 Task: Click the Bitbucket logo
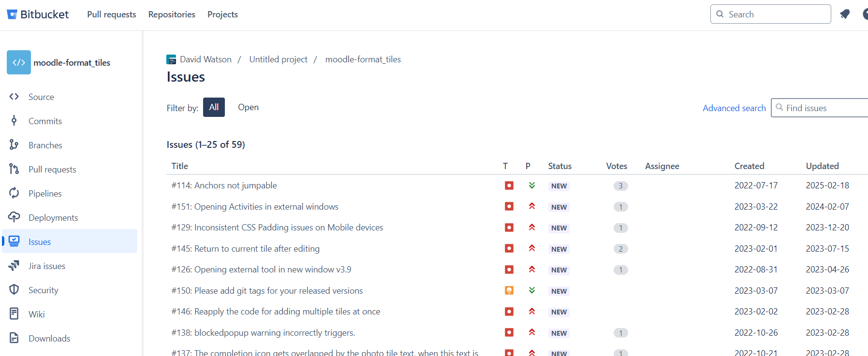38,14
